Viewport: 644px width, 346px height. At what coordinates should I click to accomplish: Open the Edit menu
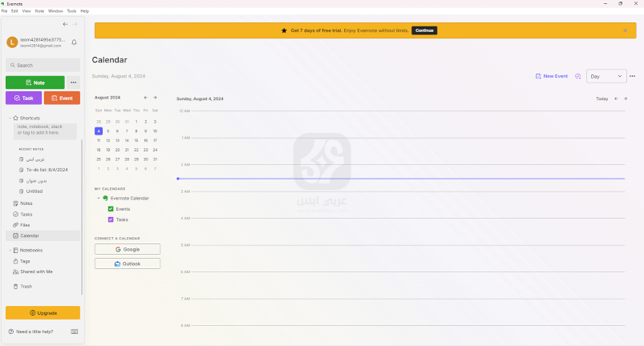[x=14, y=11]
